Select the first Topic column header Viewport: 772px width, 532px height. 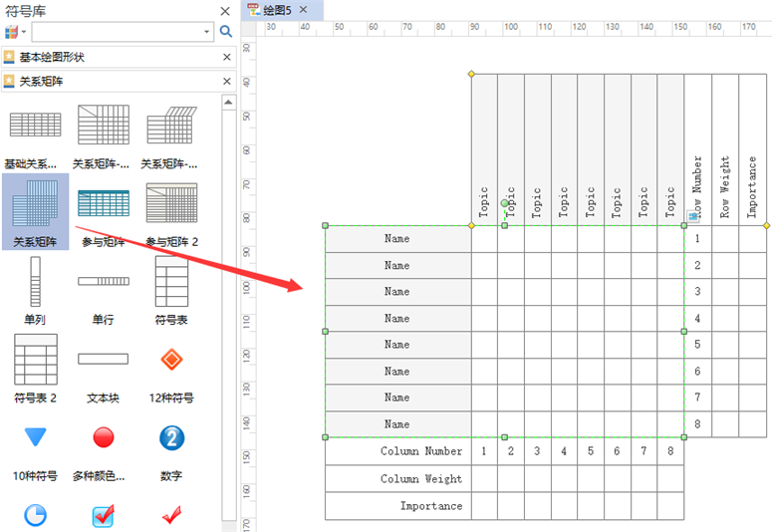coord(484,149)
